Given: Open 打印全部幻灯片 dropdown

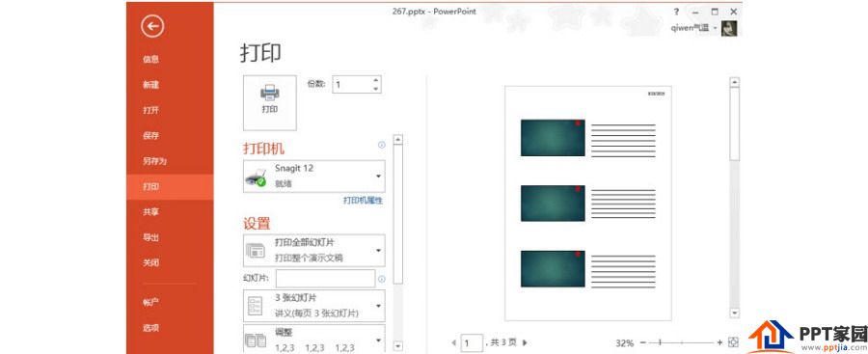Looking at the screenshot, I should [313, 251].
